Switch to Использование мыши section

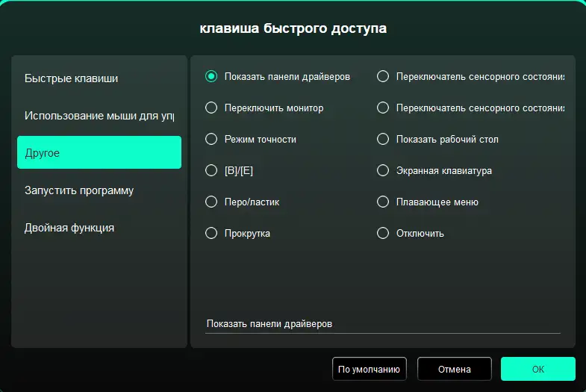coord(99,116)
